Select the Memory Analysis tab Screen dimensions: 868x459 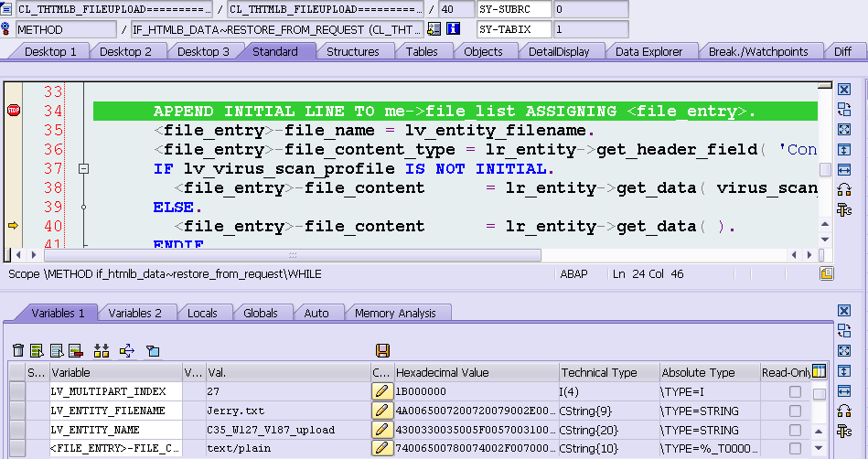[395, 313]
